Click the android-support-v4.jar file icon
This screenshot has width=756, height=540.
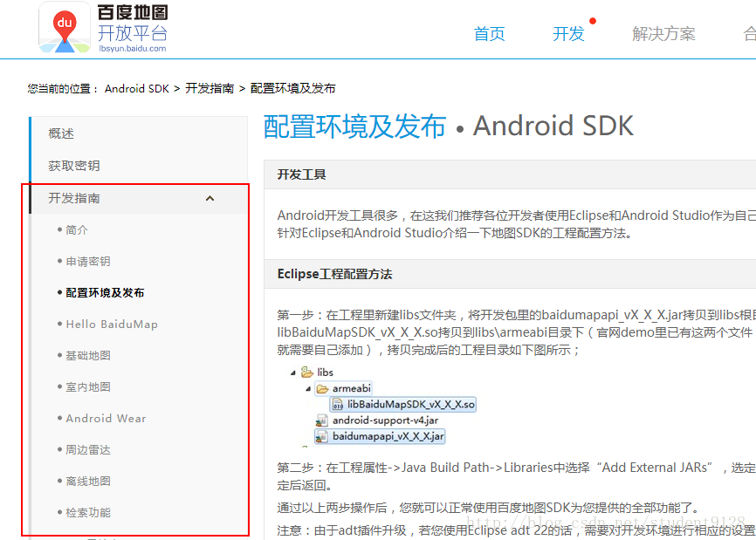tap(321, 420)
